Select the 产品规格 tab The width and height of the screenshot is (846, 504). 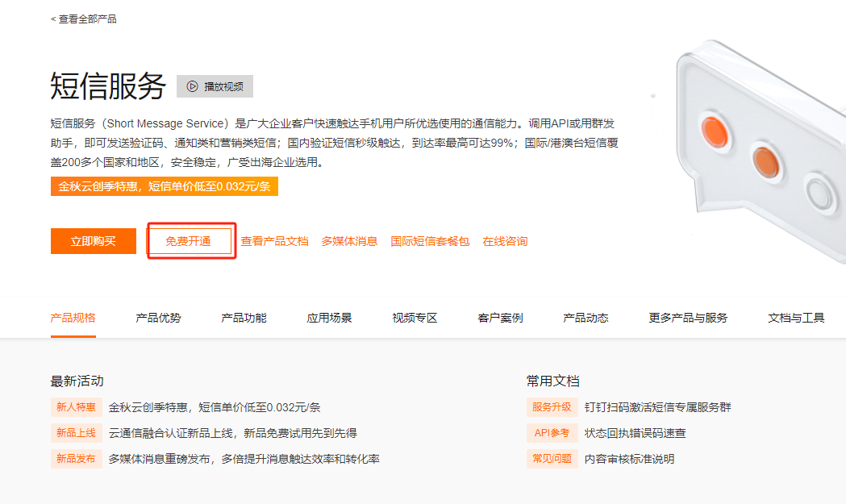pyautogui.click(x=73, y=318)
